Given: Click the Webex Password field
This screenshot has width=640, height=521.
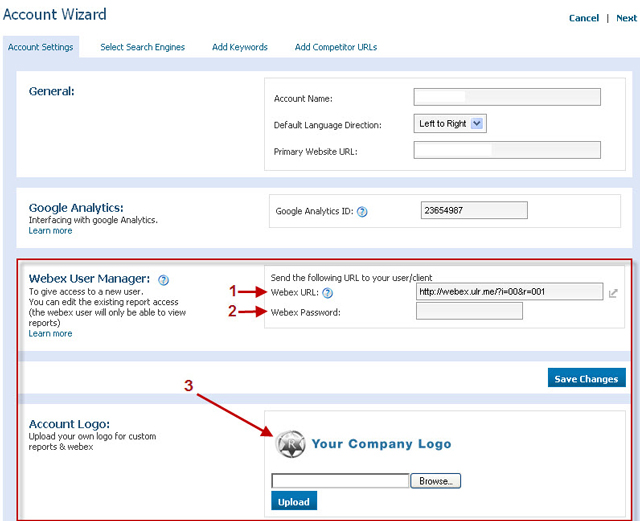Looking at the screenshot, I should tap(469, 311).
